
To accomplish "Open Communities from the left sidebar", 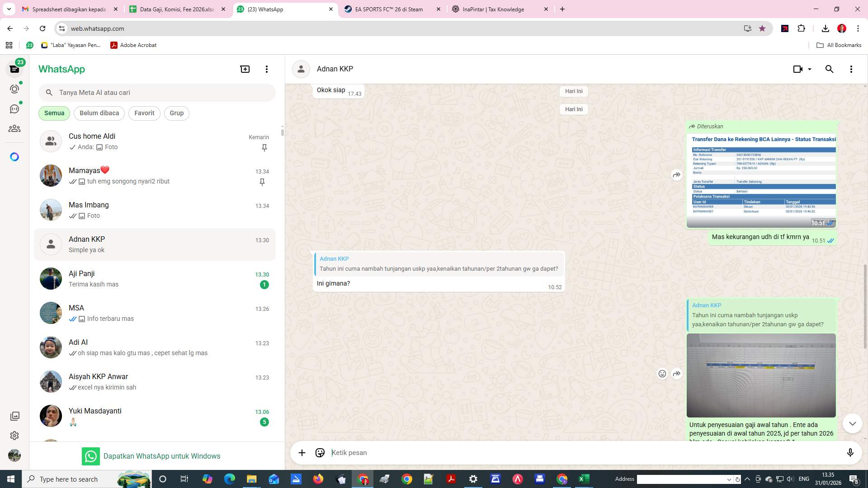I will [x=14, y=128].
